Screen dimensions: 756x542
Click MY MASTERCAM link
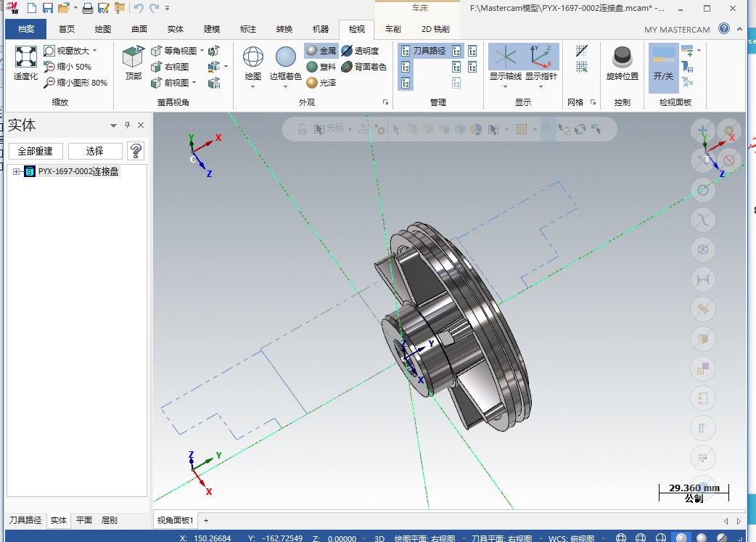(x=677, y=30)
